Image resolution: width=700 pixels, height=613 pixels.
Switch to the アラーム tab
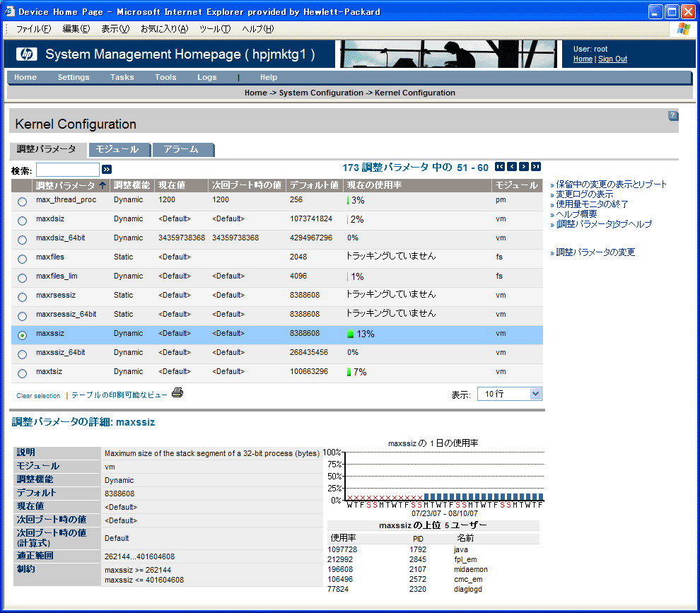click(x=183, y=150)
